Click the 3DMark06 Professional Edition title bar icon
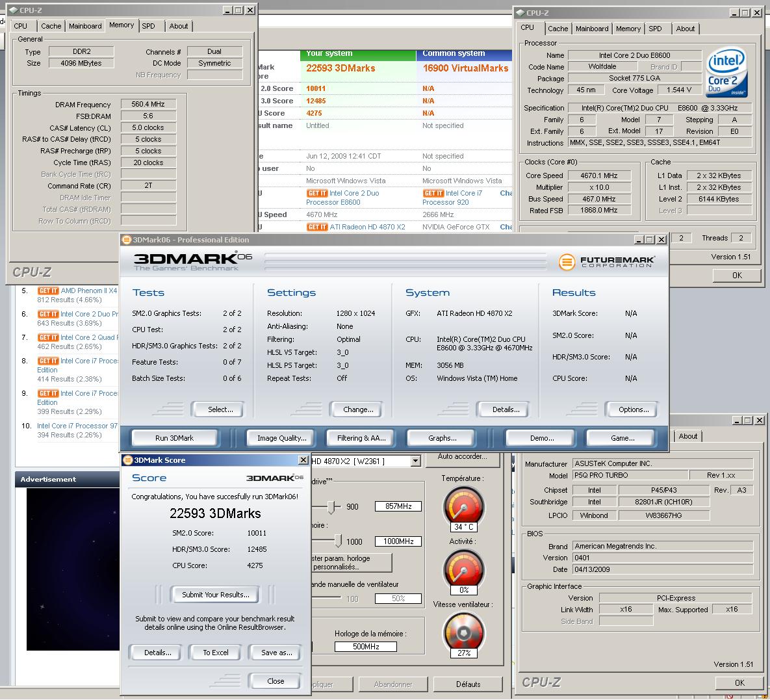 (x=127, y=240)
